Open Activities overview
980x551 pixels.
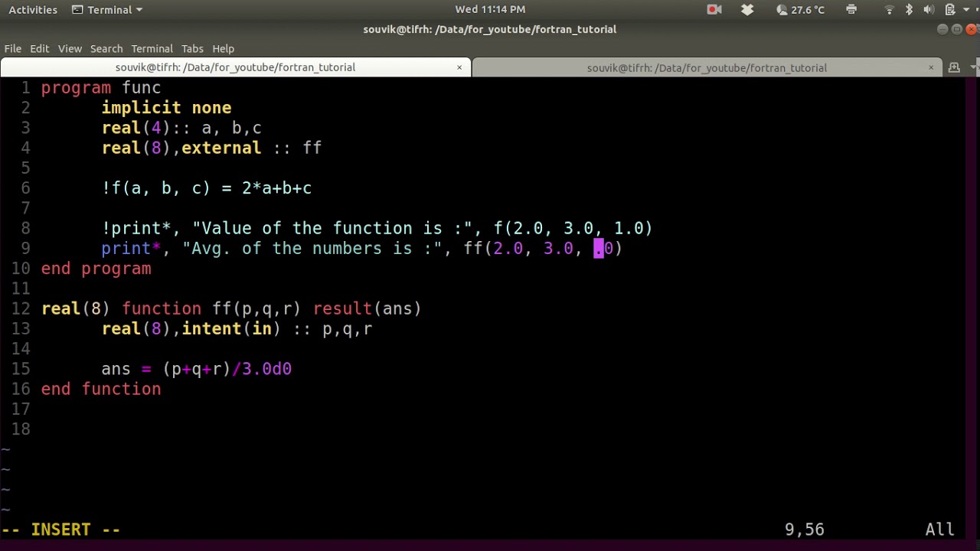point(33,10)
